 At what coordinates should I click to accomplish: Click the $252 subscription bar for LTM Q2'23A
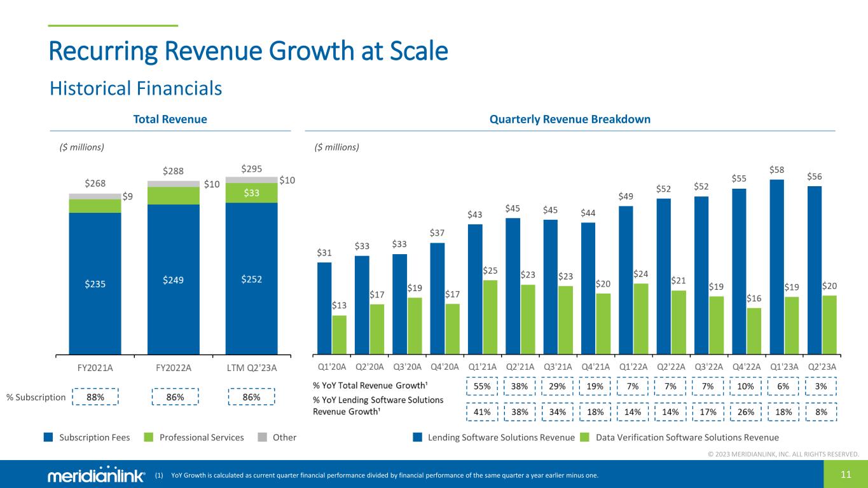252,278
